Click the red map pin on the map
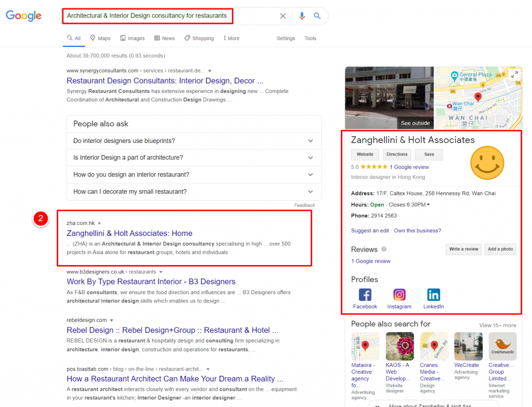Viewport: 532px width, 407px height. (x=478, y=97)
